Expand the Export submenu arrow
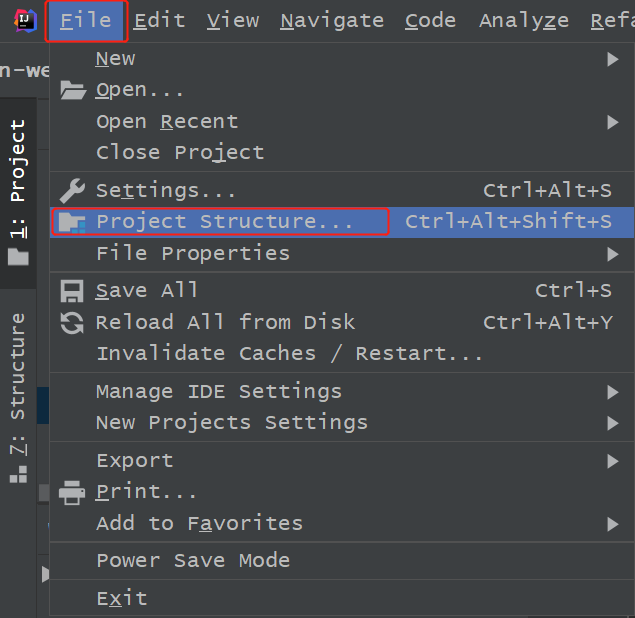Screen dimensions: 635x618 (613, 461)
